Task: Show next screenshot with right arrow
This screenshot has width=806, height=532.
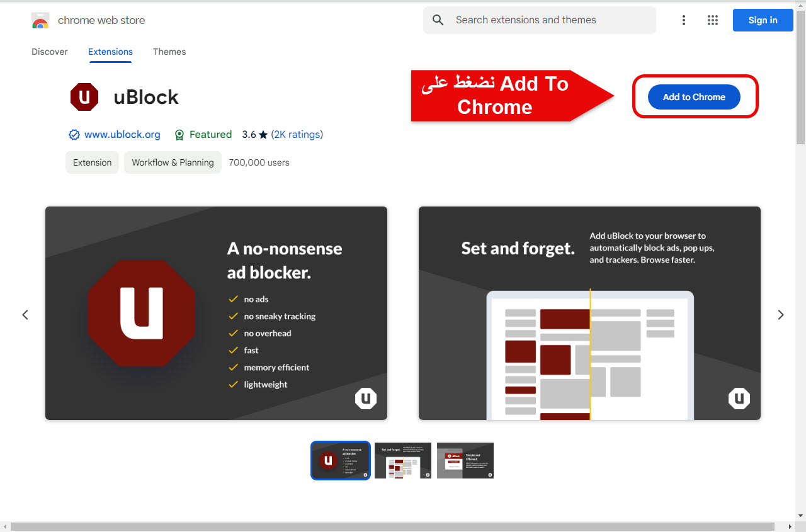Action: point(781,315)
